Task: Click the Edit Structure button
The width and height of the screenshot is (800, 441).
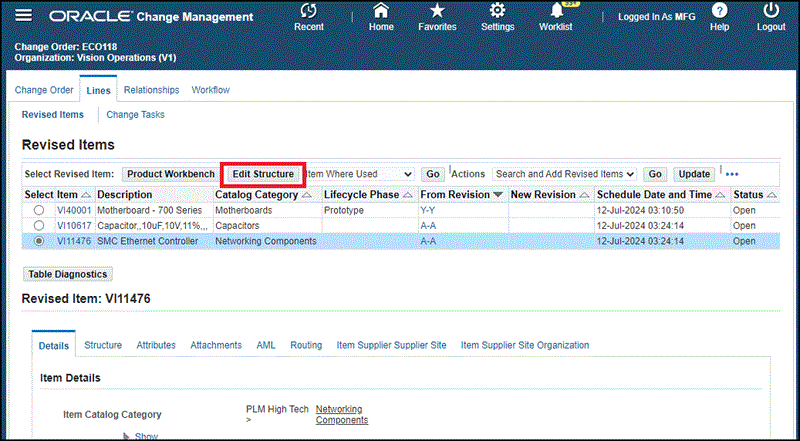Action: click(263, 174)
